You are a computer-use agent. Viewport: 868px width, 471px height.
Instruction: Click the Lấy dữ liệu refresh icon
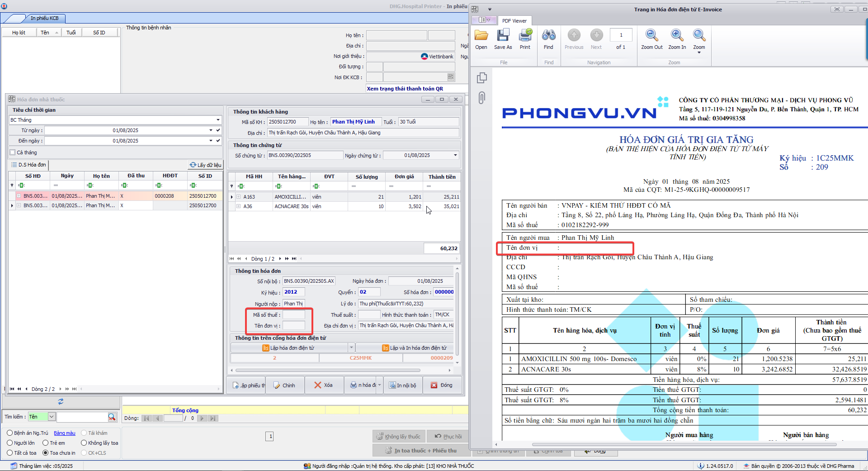click(193, 165)
